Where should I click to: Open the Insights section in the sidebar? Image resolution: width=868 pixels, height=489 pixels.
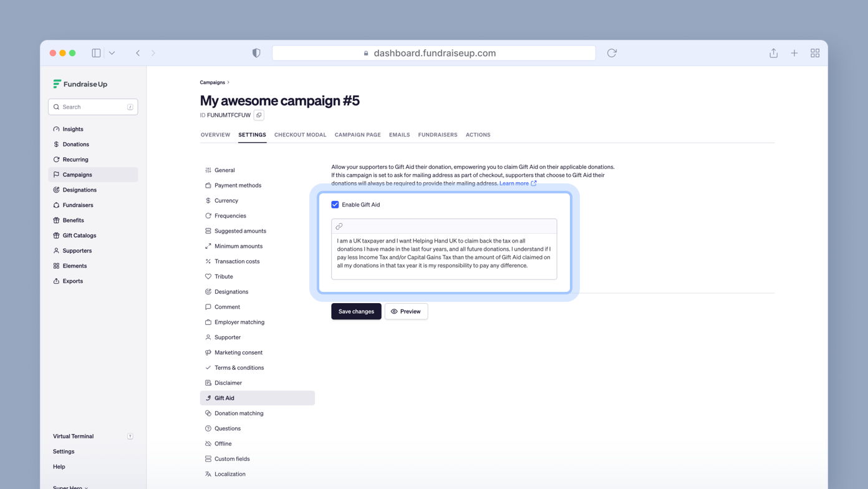tap(72, 129)
